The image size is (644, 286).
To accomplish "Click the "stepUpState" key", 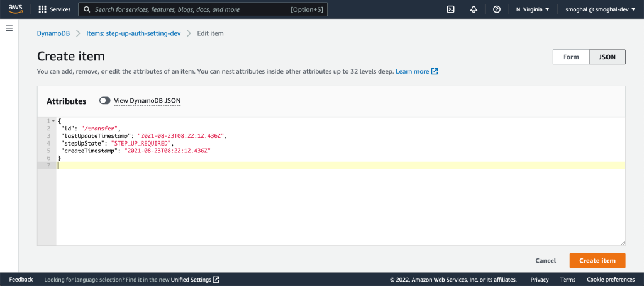I will click(83, 143).
